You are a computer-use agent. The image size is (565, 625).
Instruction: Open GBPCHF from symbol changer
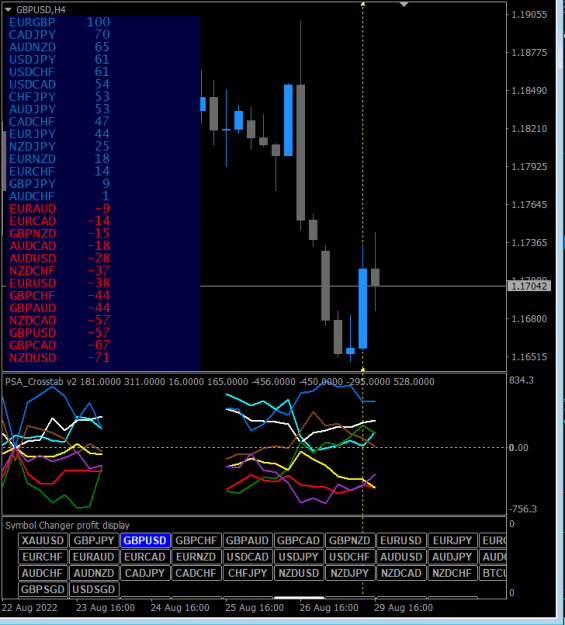(x=196, y=540)
